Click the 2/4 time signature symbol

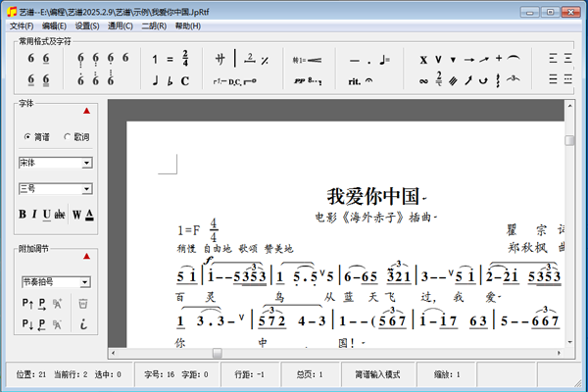pos(185,58)
